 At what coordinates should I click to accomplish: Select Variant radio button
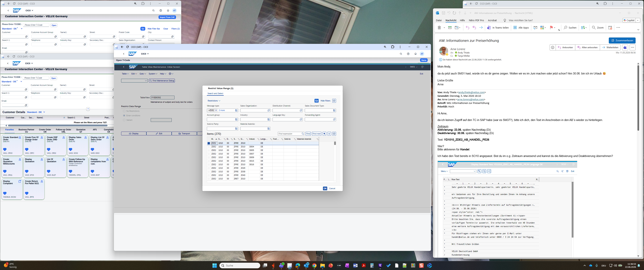coord(124,120)
